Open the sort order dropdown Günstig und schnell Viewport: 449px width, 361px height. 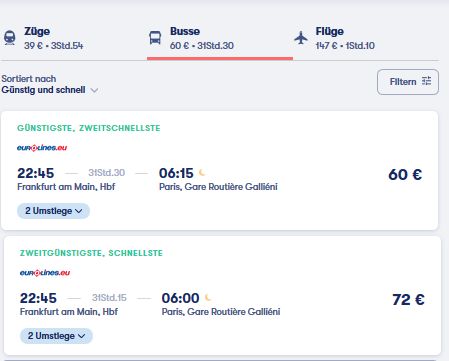pos(49,85)
